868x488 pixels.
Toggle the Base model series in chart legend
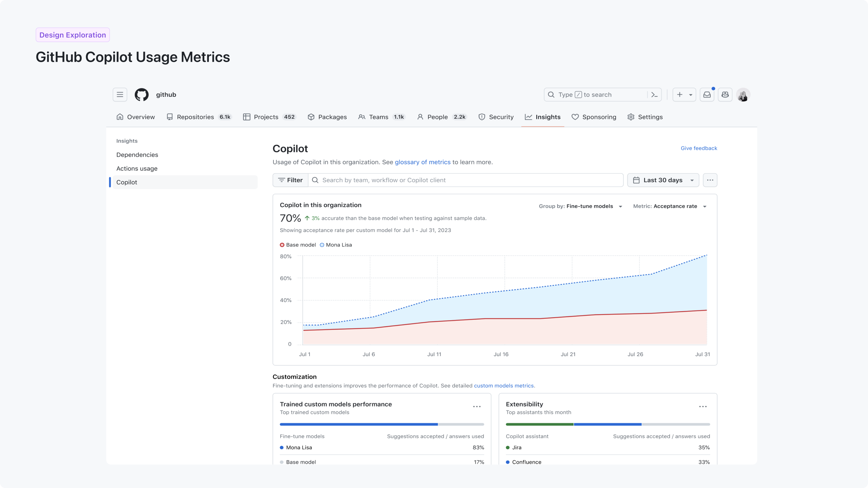[298, 245]
